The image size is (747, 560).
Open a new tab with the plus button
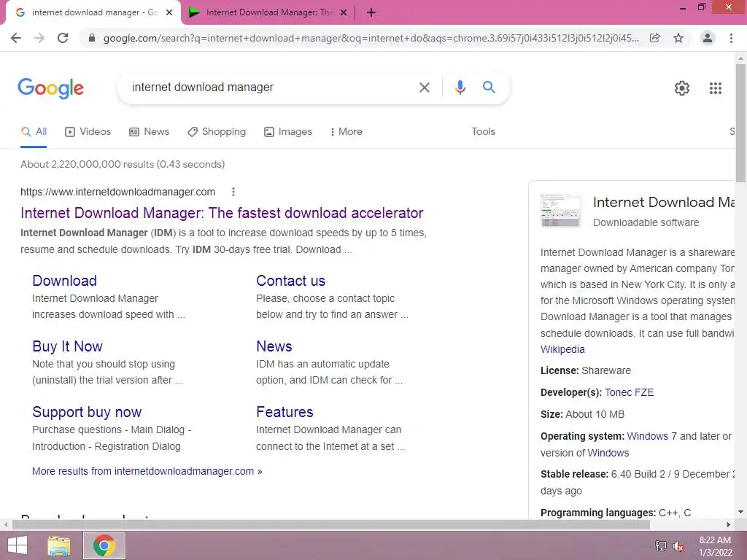click(371, 13)
